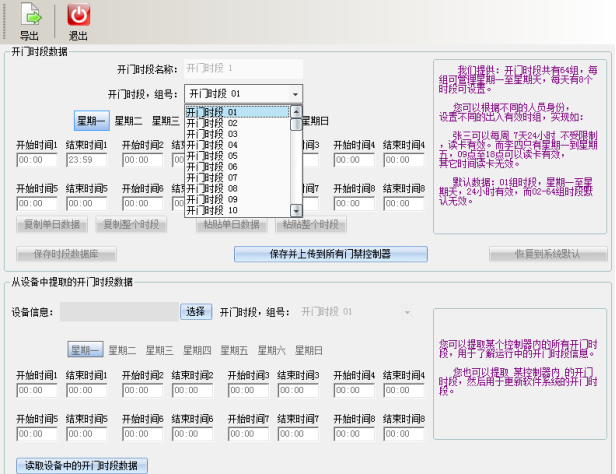Click the 复制整个时段 button

point(131,225)
